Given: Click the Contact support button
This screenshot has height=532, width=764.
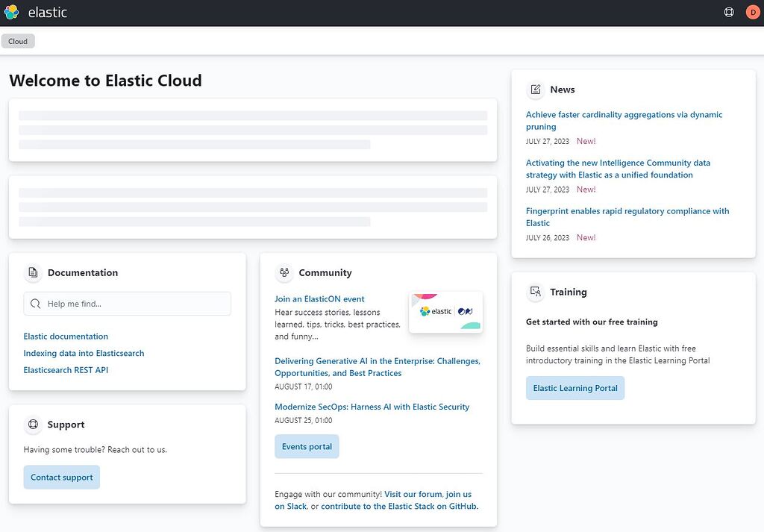Looking at the screenshot, I should coord(61,477).
